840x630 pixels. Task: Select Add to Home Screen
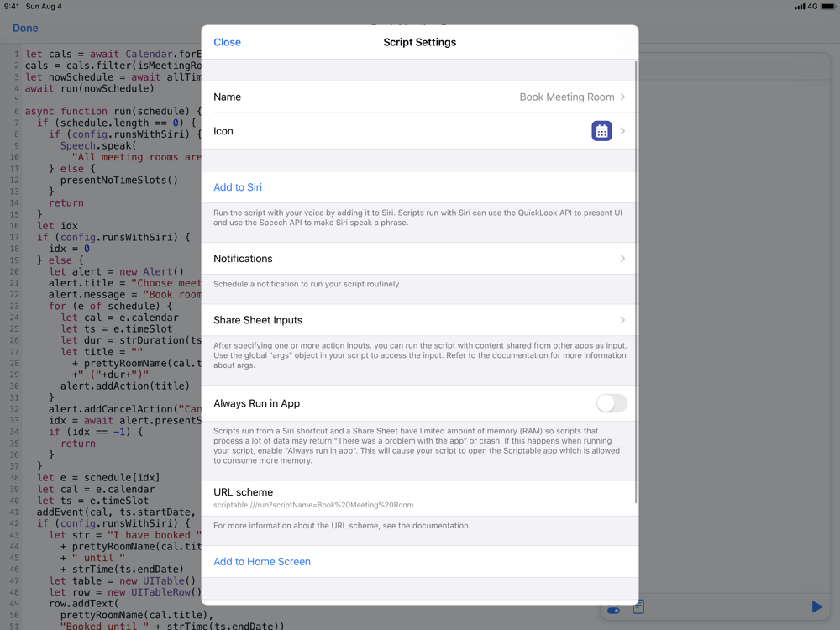coord(262,561)
